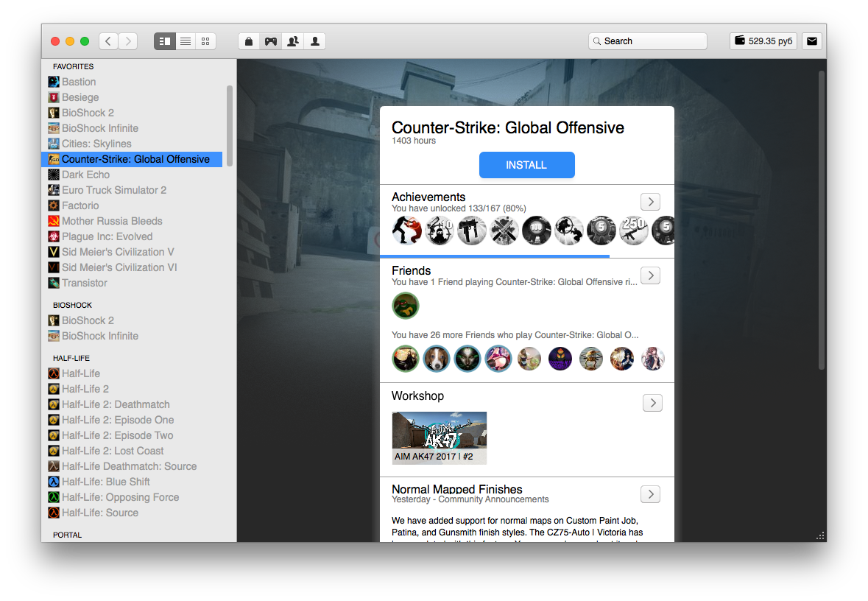The width and height of the screenshot is (868, 601).
Task: Click the biohazard gas mask achievement icon
Action: click(440, 231)
